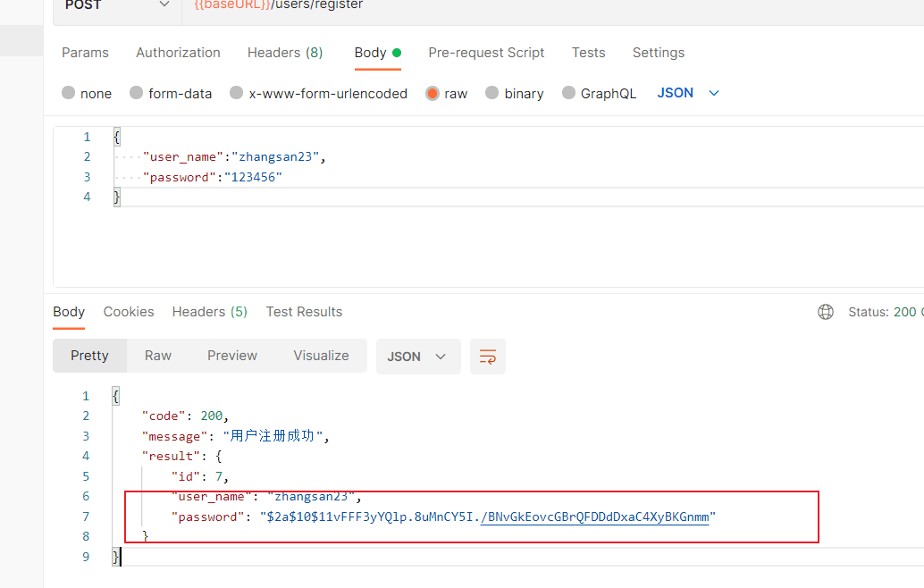Switch response view to Visualize

click(321, 355)
